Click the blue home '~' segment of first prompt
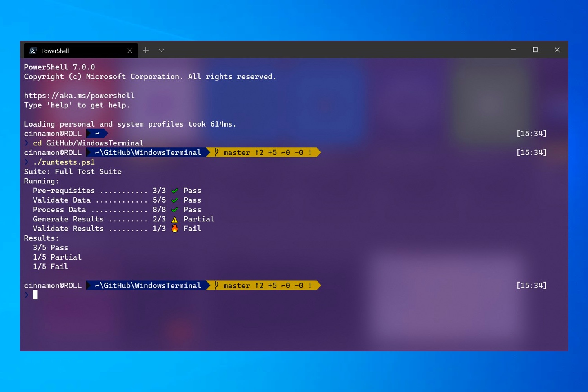This screenshot has height=392, width=588. pyautogui.click(x=97, y=134)
